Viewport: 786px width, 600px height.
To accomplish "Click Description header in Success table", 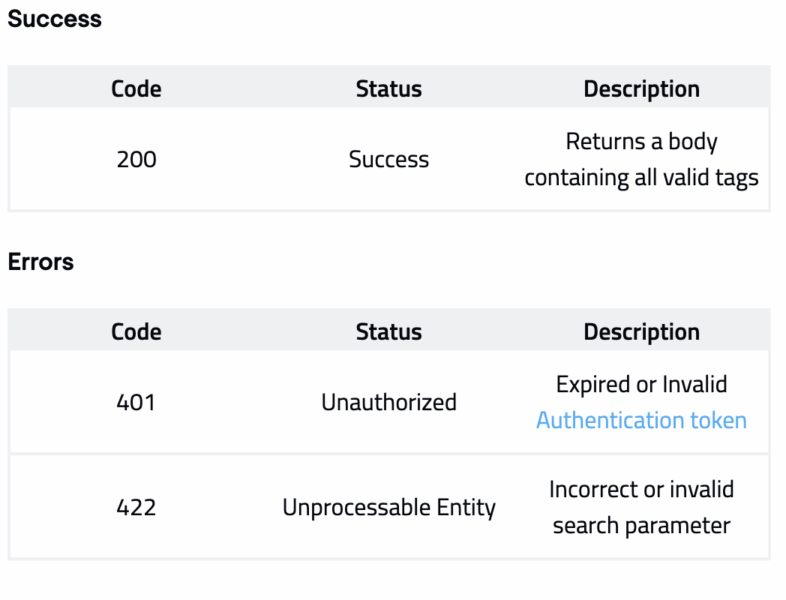I will pos(641,89).
